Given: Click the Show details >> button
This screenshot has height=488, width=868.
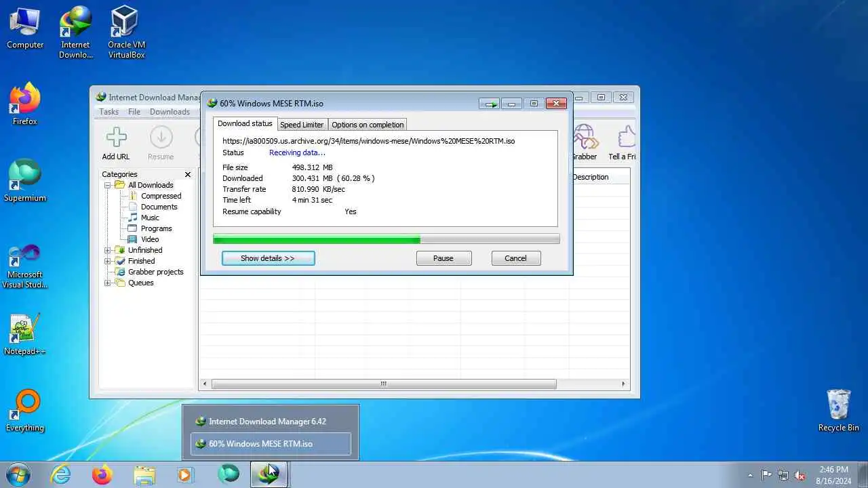Looking at the screenshot, I should tap(268, 258).
